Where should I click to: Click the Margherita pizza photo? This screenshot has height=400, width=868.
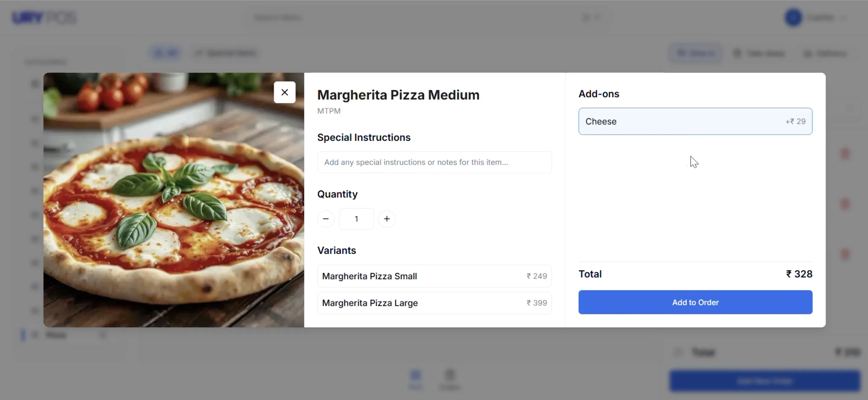174,200
